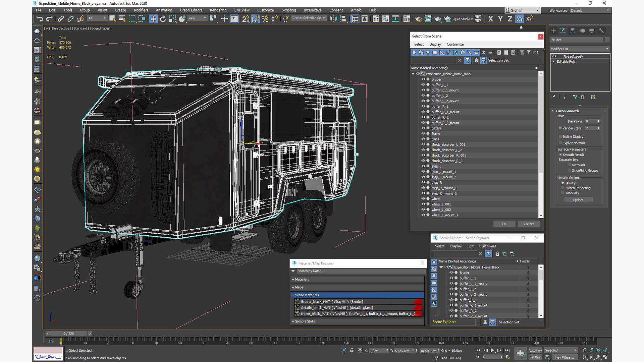
Task: Activate the Select Object tool
Action: point(113,19)
